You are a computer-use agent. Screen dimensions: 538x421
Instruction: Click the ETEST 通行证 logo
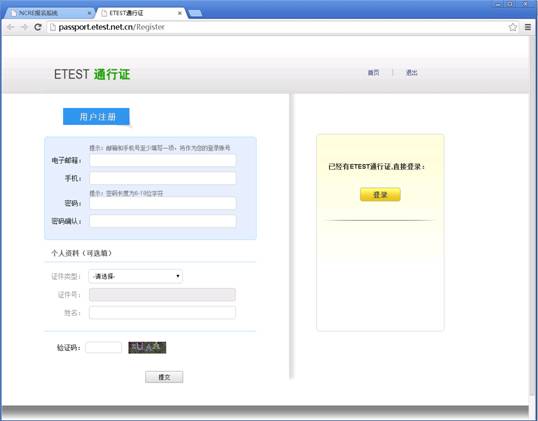[92, 74]
